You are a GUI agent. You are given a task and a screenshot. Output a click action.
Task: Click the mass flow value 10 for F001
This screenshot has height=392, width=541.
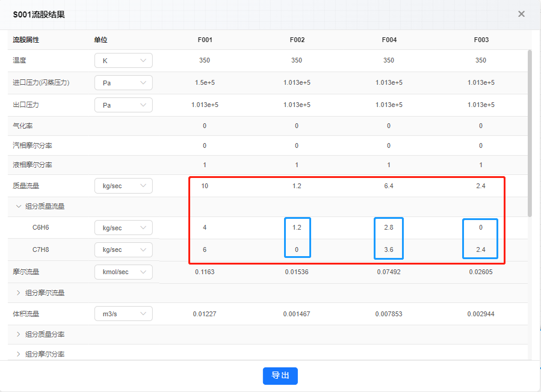tap(205, 186)
